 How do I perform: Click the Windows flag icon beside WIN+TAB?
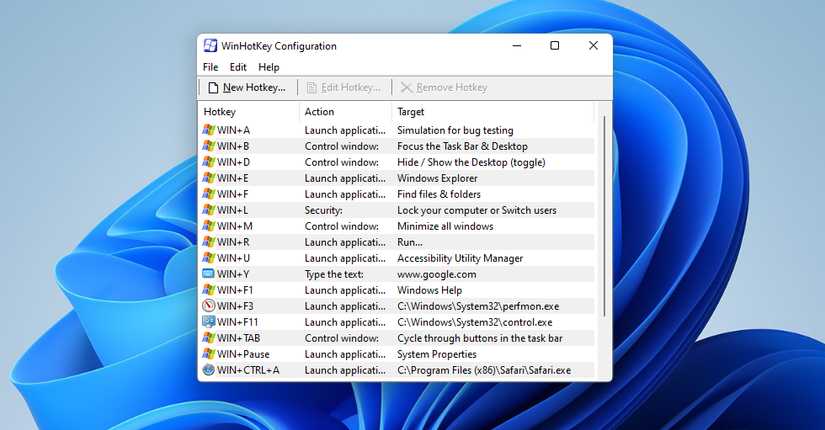pos(208,338)
